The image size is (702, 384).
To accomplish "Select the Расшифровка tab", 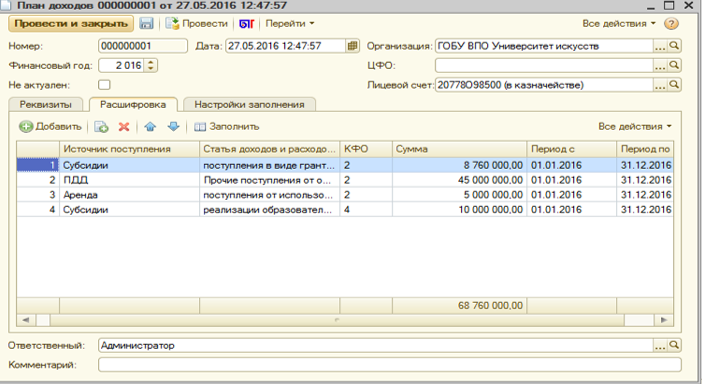I will coord(133,104).
